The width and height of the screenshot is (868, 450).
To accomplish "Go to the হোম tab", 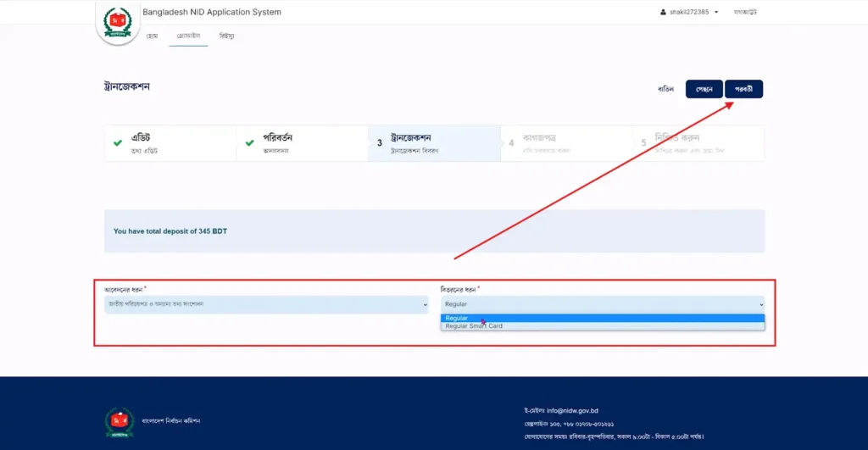I will 153,36.
